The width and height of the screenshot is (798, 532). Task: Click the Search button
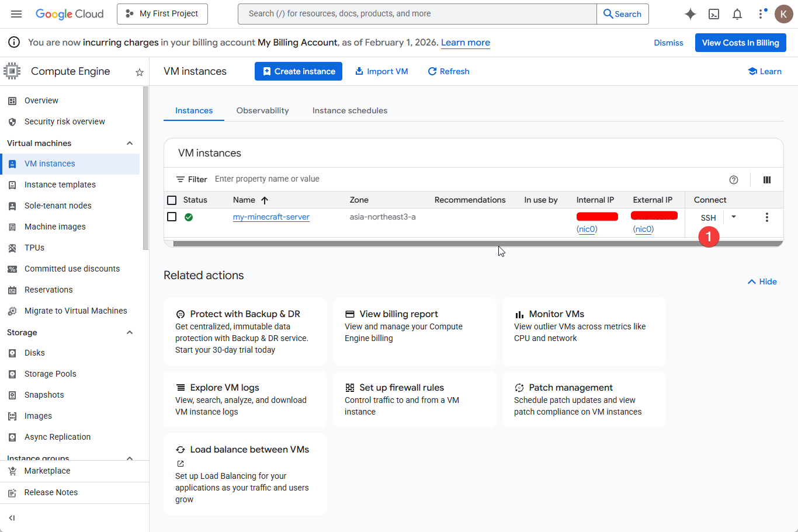coord(623,14)
